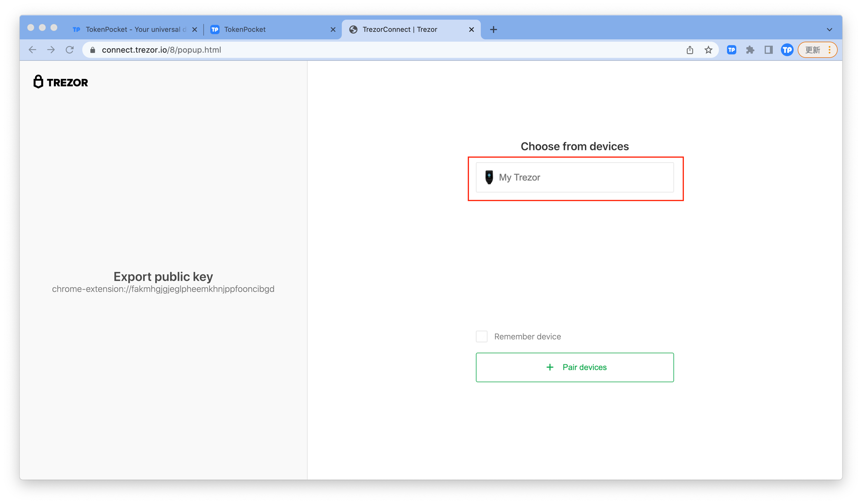Open a new browser tab
The image size is (862, 504).
[x=493, y=29]
